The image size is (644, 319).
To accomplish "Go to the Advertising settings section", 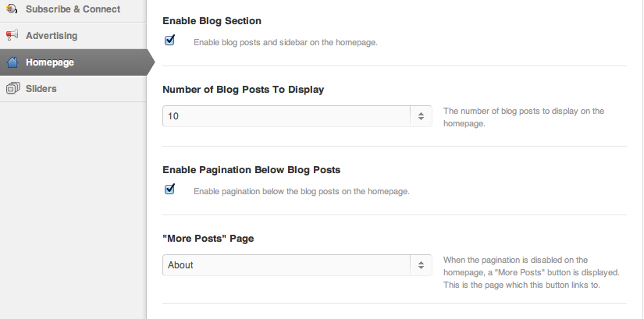I will point(52,36).
